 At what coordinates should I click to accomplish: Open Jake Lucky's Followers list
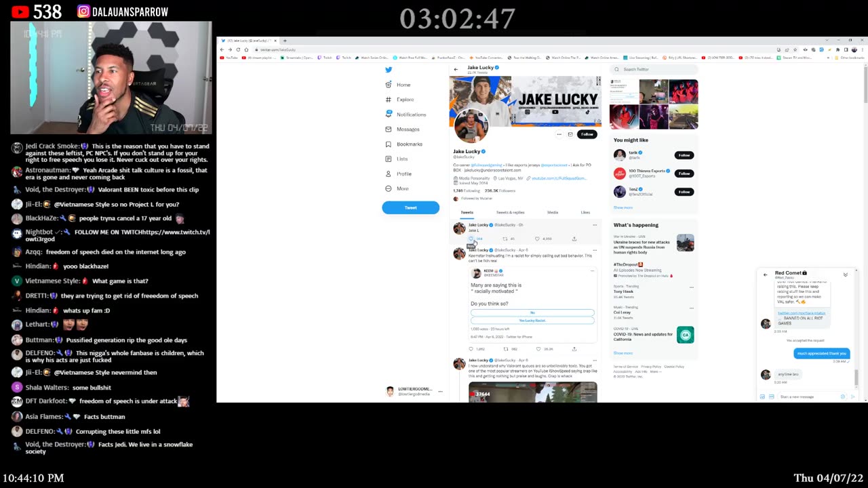pos(500,191)
